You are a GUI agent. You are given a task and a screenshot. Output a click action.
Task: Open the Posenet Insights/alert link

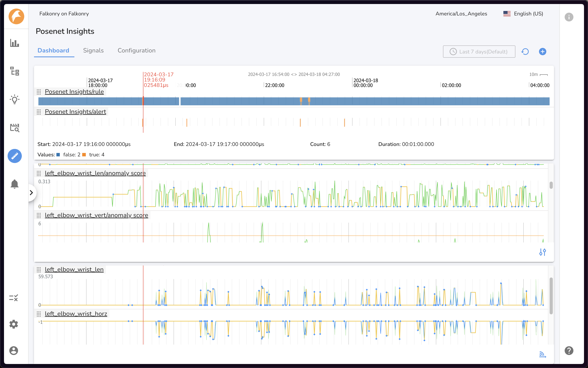pyautogui.click(x=75, y=112)
